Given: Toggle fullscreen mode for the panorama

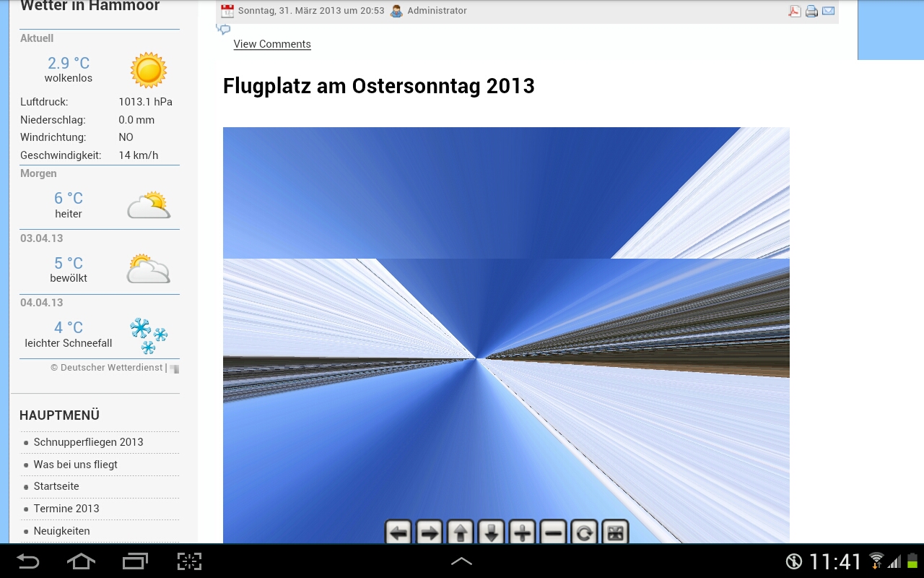Looking at the screenshot, I should point(615,532).
